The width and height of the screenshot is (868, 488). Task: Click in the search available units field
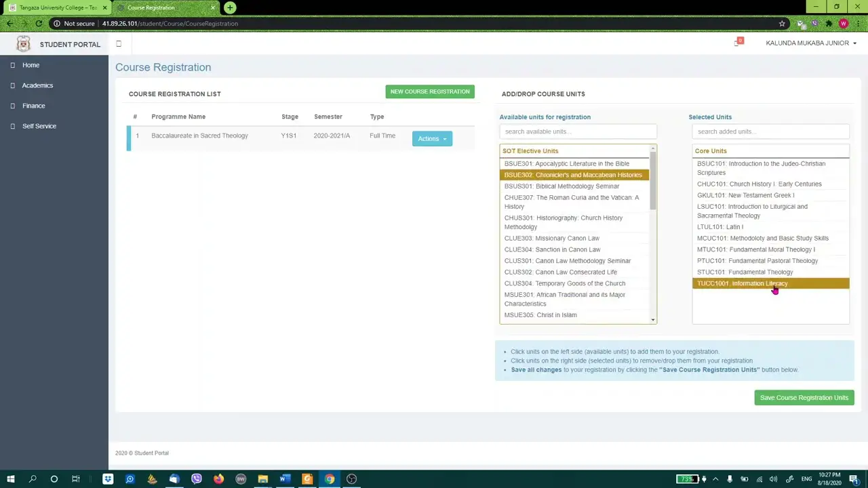click(x=578, y=131)
